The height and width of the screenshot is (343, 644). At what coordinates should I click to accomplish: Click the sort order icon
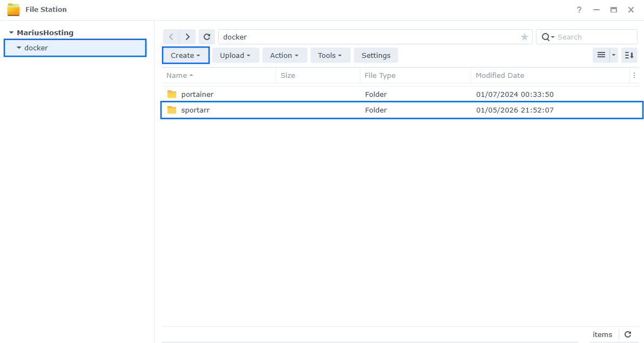629,55
